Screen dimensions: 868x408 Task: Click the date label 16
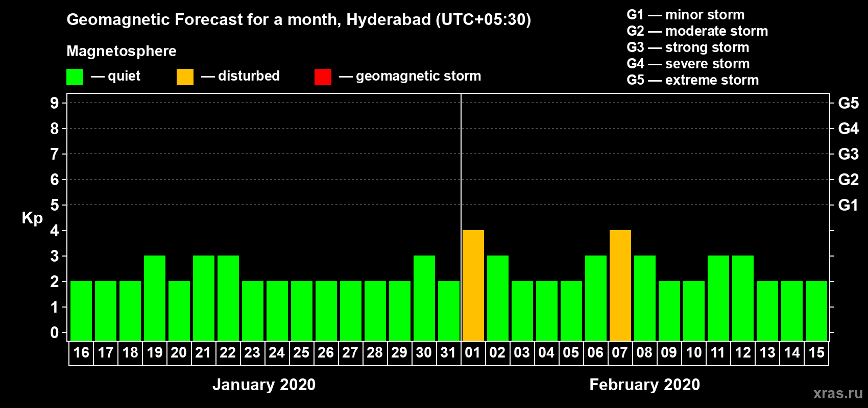[x=81, y=352]
